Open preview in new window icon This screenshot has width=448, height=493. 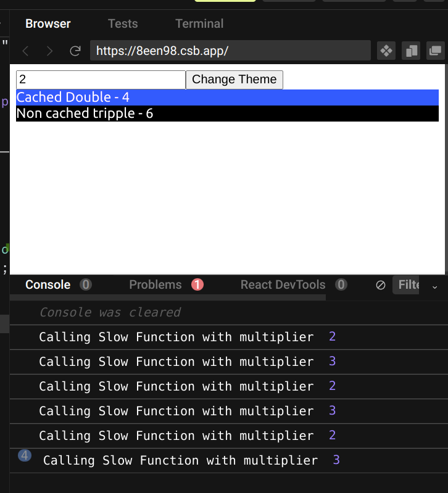tap(436, 51)
